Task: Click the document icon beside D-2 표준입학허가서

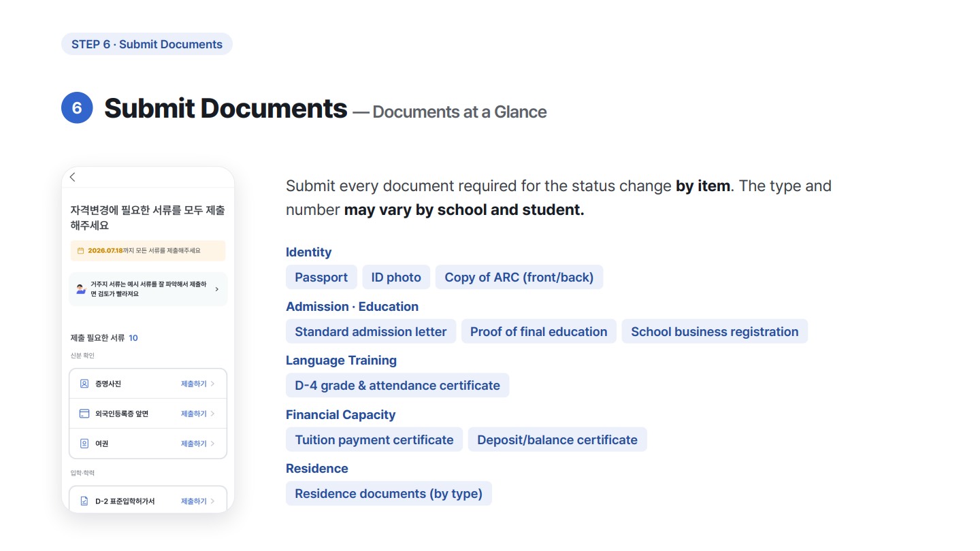Action: click(x=84, y=501)
